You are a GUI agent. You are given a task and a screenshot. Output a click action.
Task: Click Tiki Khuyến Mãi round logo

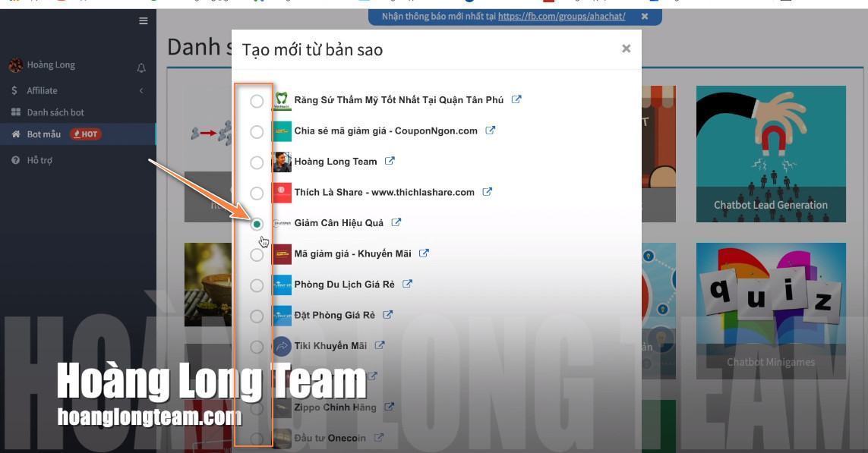282,346
